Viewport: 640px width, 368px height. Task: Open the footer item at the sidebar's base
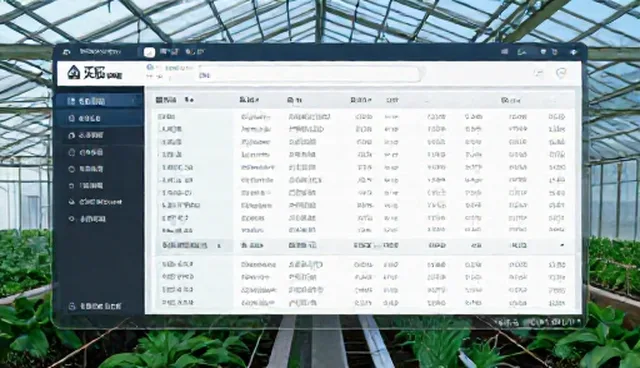96,306
